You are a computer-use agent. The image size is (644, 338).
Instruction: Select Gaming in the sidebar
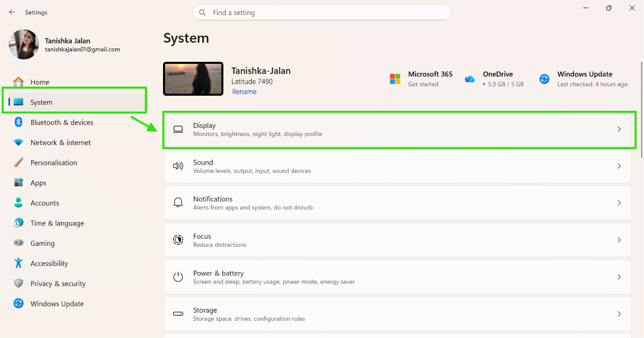tap(78, 243)
